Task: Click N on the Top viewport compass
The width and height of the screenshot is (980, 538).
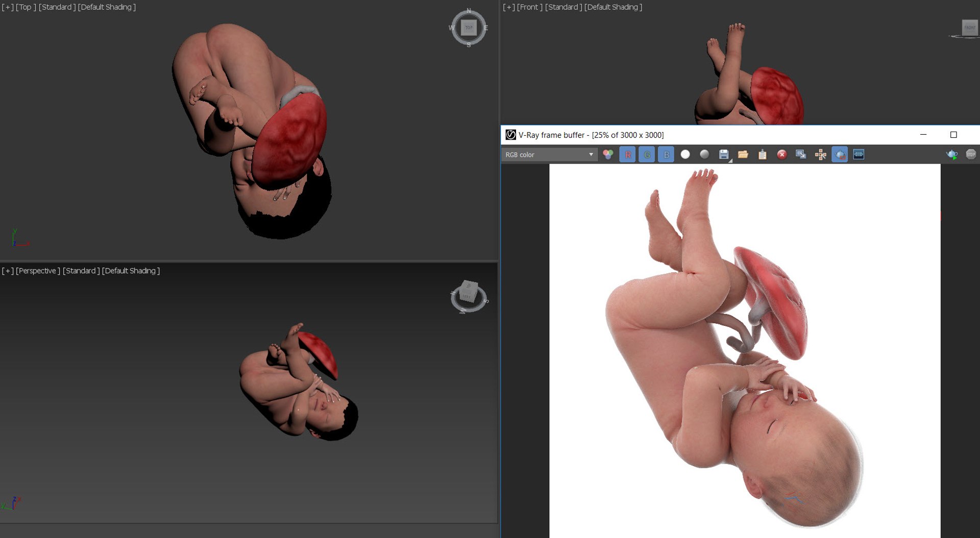Action: point(469,11)
